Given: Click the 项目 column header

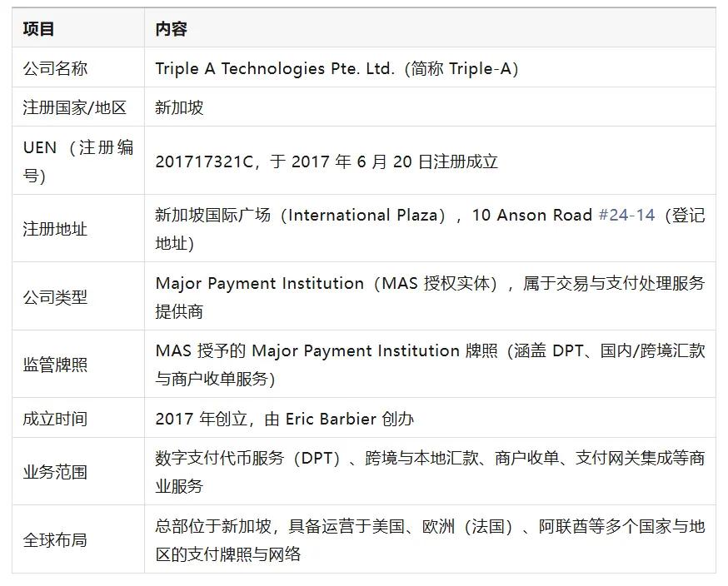Looking at the screenshot, I should pyautogui.click(x=38, y=28).
